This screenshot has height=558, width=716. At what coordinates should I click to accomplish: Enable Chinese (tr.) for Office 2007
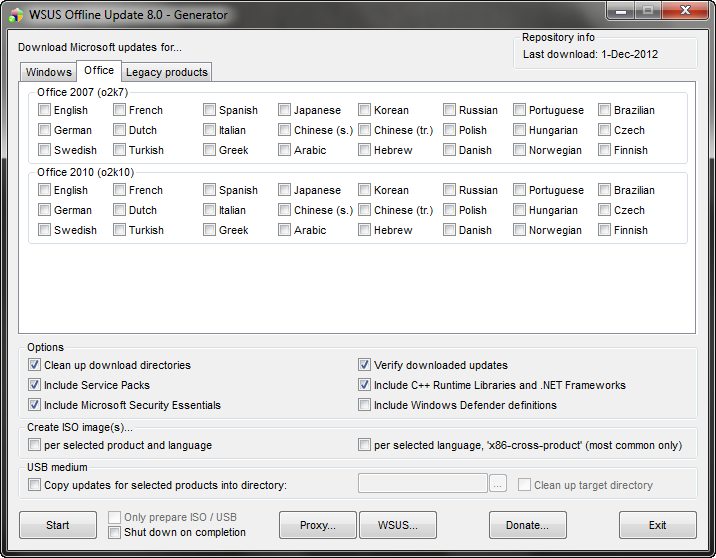click(x=364, y=130)
